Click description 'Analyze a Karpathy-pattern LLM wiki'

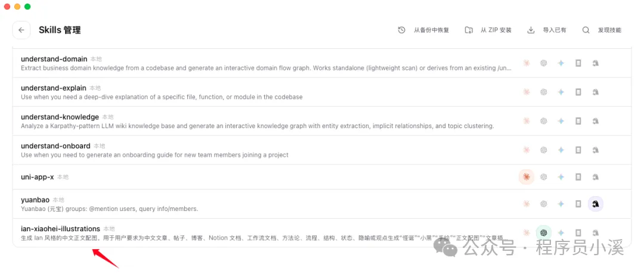258,126
